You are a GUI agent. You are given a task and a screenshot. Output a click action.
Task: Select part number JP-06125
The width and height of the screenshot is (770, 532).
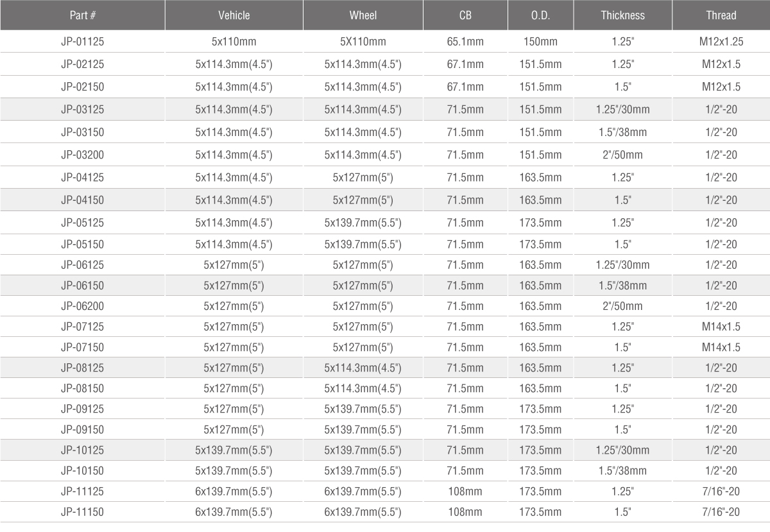coord(82,265)
